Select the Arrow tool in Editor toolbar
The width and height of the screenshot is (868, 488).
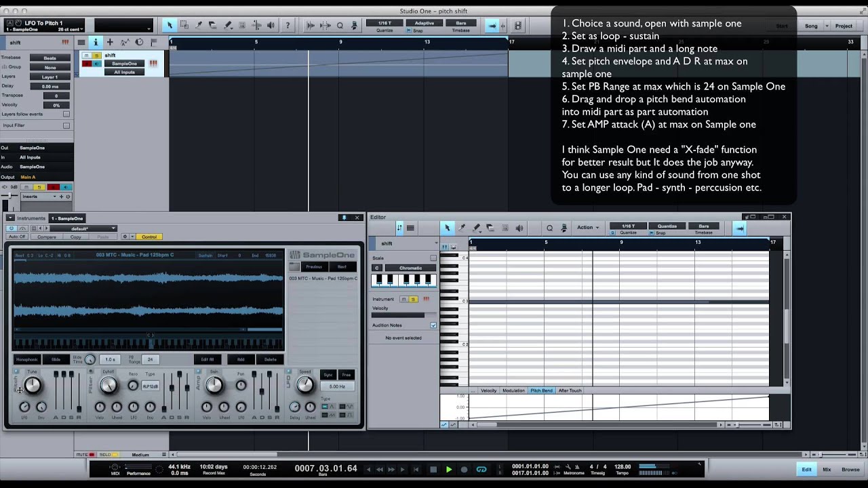click(x=447, y=228)
